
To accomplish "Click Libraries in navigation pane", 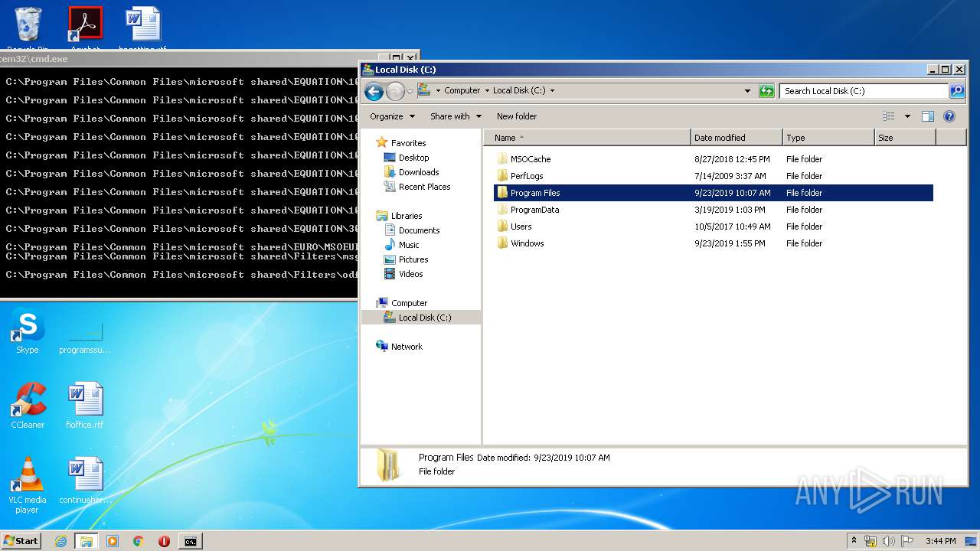I will (x=407, y=216).
